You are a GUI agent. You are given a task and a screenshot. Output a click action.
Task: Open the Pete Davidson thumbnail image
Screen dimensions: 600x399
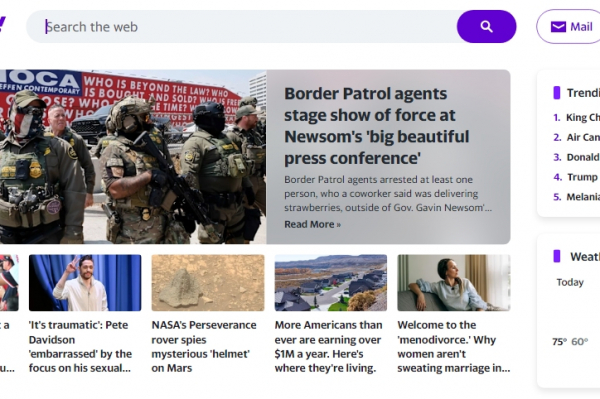point(85,283)
